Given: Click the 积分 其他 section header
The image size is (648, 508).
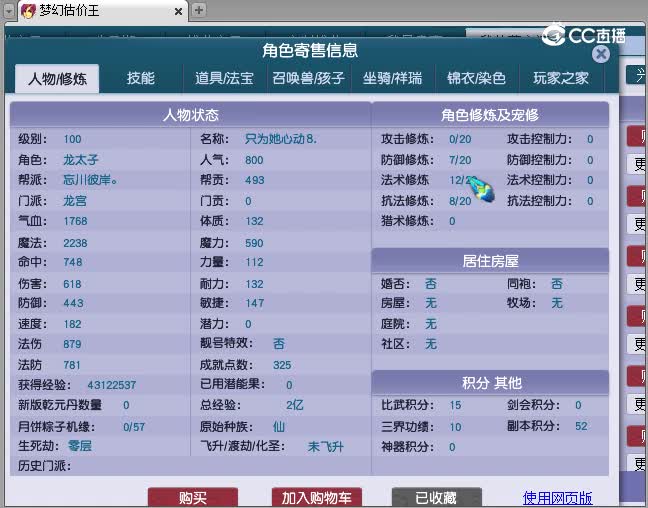Looking at the screenshot, I should point(490,383).
